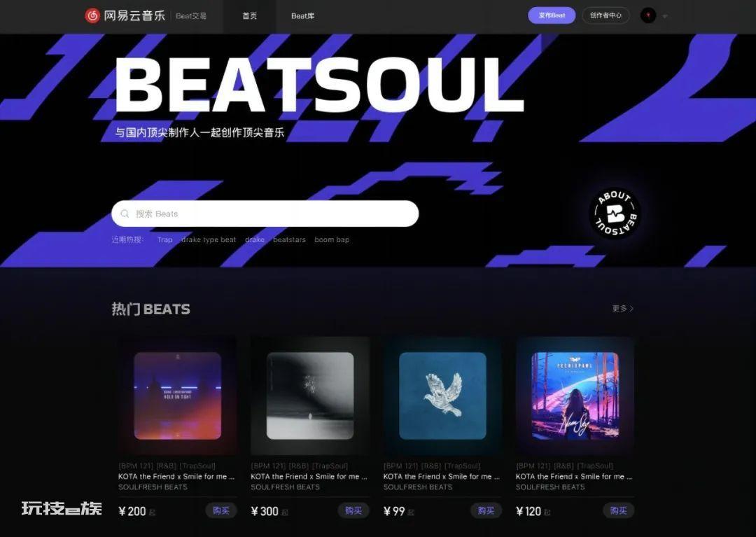Switch to the 首页 tab

(249, 16)
